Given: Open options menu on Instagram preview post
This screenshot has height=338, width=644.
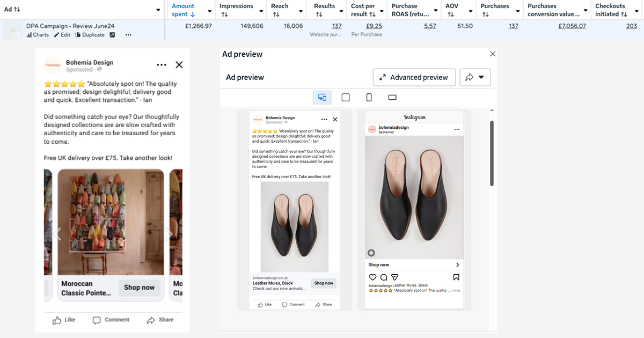Looking at the screenshot, I should coord(457,129).
